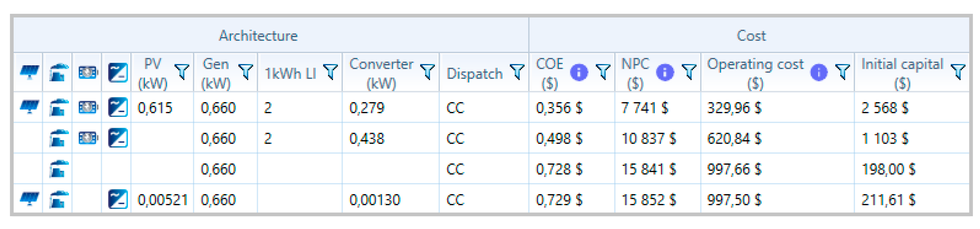
Task: Click the battery icon in the header row
Action: (88, 72)
